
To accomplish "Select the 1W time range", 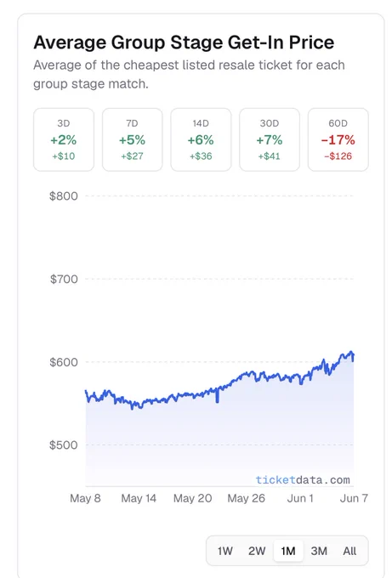I will click(x=225, y=551).
